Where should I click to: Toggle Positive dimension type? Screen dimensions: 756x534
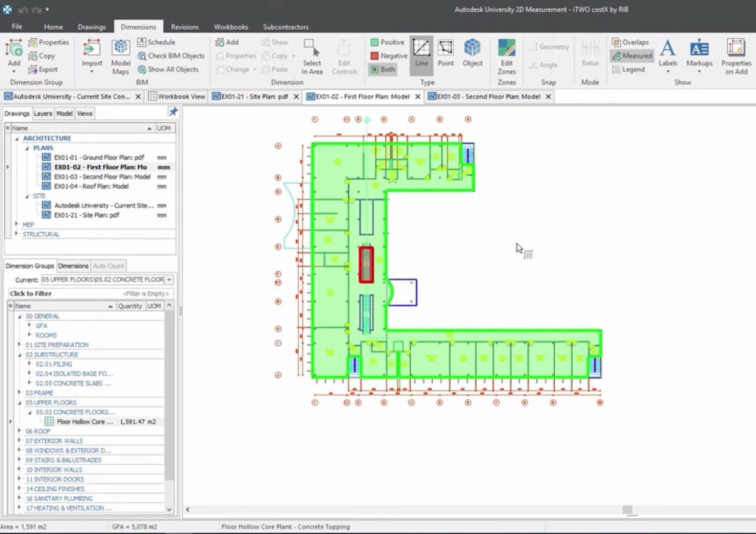(x=387, y=42)
